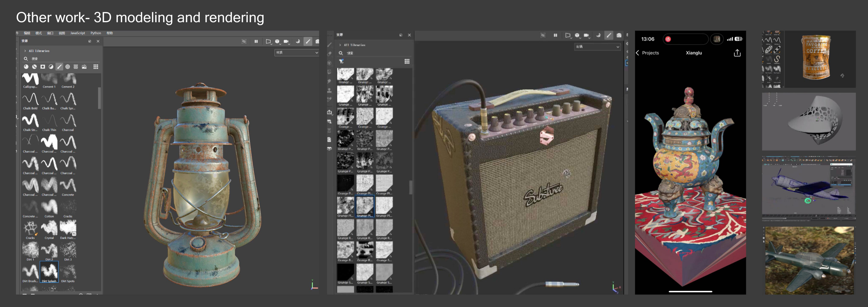Expand All libraries in lantern assets panel
The width and height of the screenshot is (868, 307).
(x=25, y=51)
